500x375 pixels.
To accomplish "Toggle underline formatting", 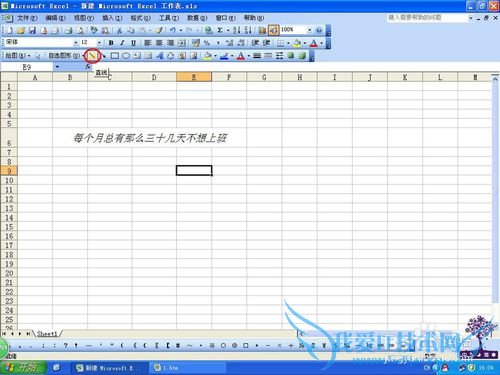I will pos(133,43).
